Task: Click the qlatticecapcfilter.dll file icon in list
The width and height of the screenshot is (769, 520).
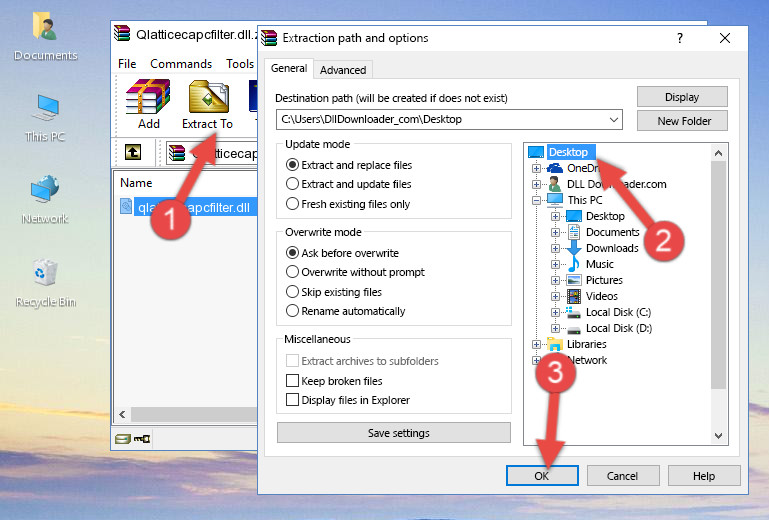Action: (126, 207)
